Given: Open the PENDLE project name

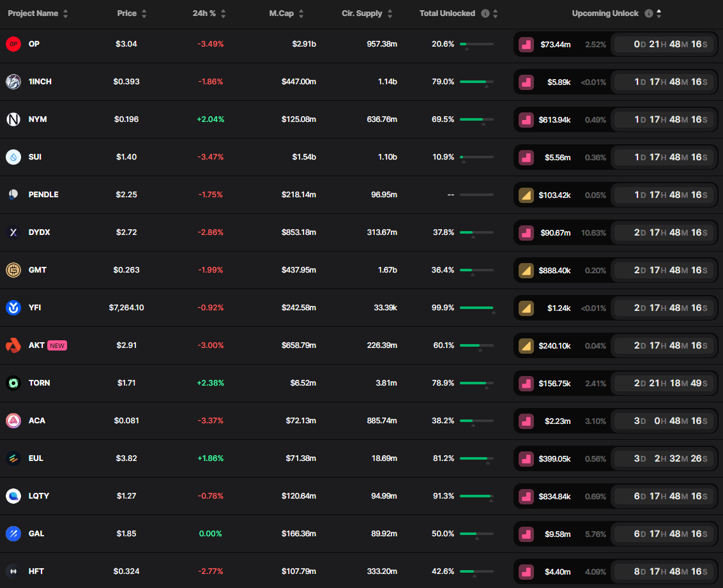Looking at the screenshot, I should pyautogui.click(x=43, y=195).
